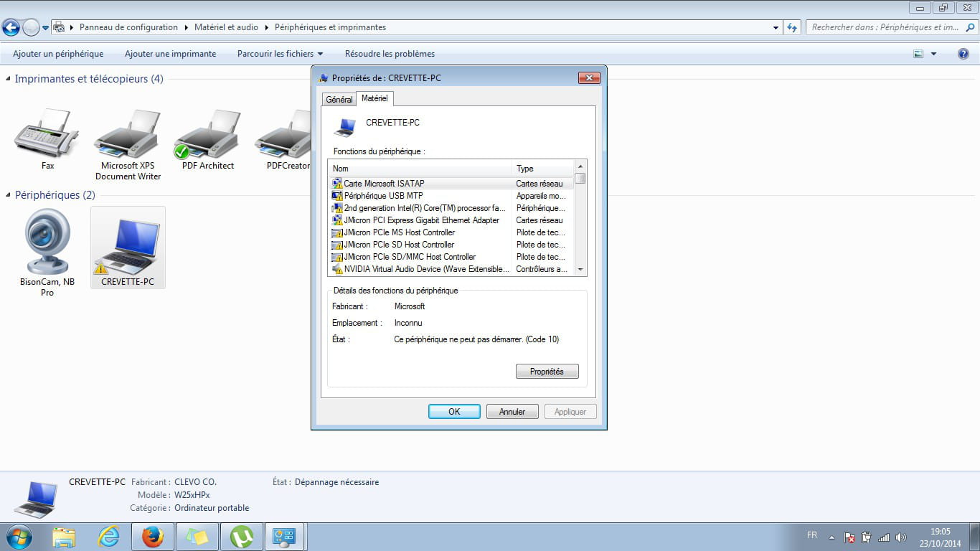
Task: Select NVIDIA Virtual Audio Device row
Action: pos(452,269)
